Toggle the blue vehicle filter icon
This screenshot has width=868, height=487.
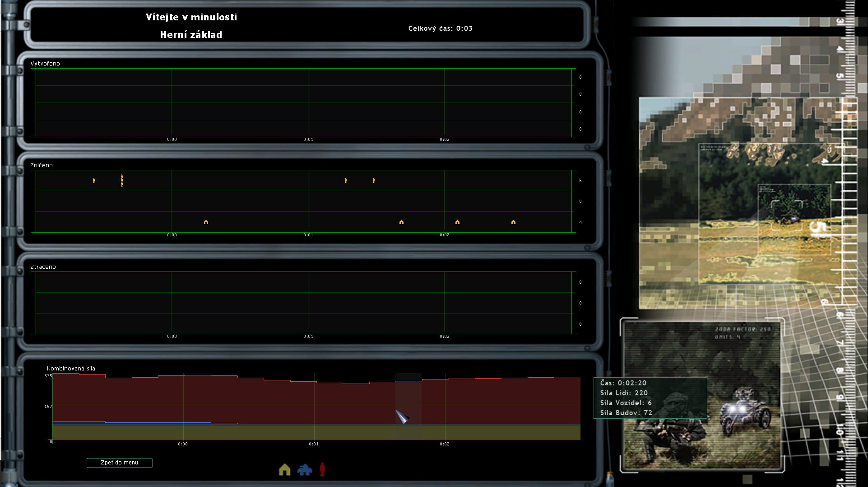point(305,470)
